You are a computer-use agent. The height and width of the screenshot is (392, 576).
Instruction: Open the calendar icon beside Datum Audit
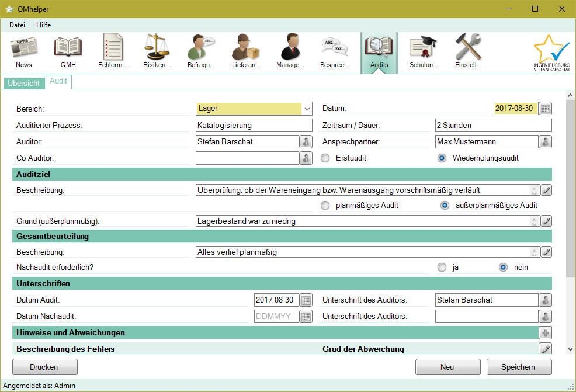[x=306, y=300]
